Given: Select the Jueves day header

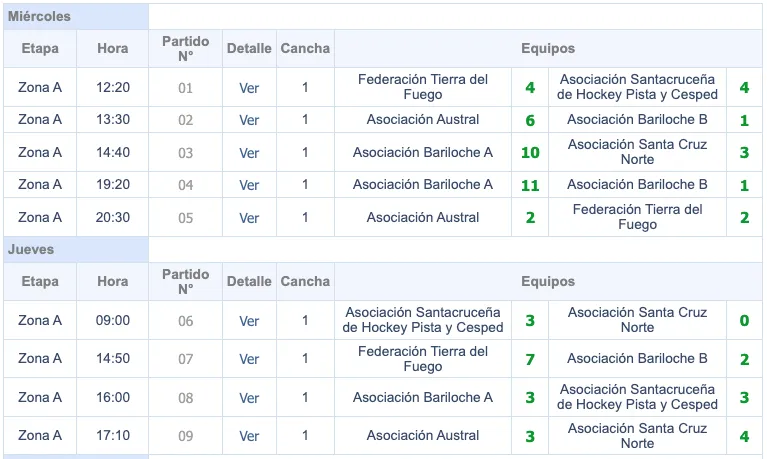Looking at the screenshot, I should (31, 249).
